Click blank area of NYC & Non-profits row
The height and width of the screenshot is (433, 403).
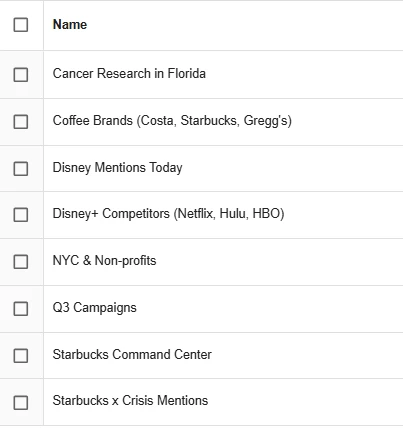(277, 262)
